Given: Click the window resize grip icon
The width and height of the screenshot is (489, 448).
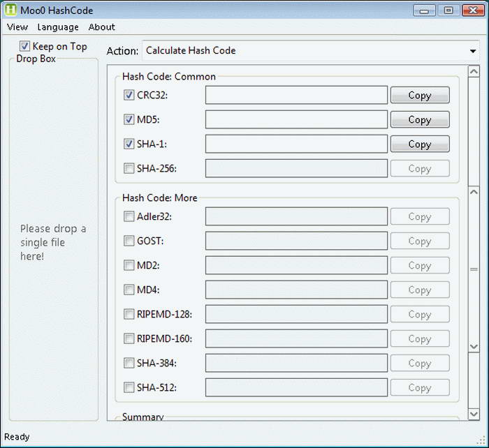Looking at the screenshot, I should [x=481, y=440].
